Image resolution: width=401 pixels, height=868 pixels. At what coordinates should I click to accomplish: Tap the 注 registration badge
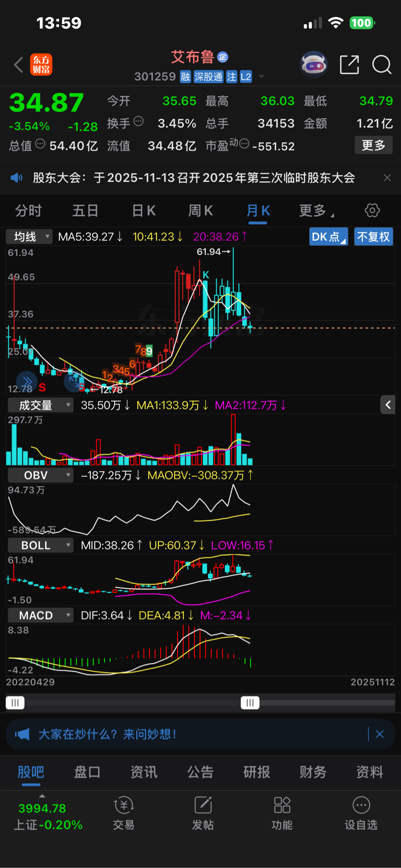tap(231, 77)
